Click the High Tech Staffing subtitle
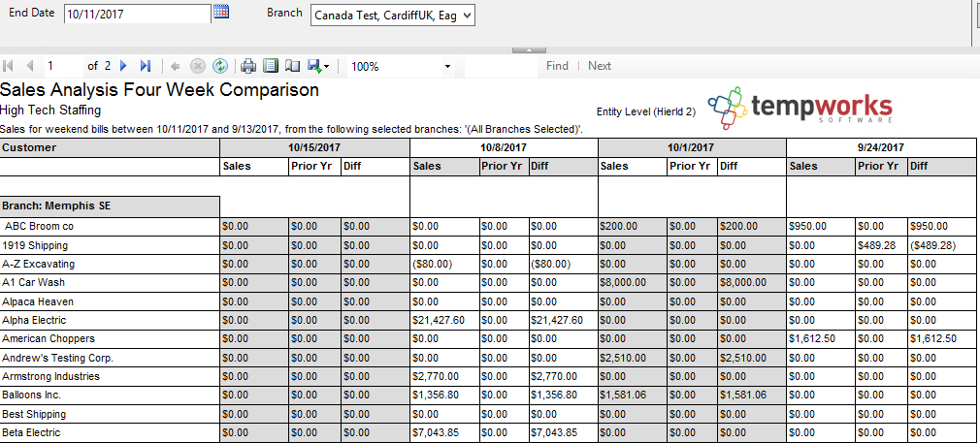 (50, 111)
